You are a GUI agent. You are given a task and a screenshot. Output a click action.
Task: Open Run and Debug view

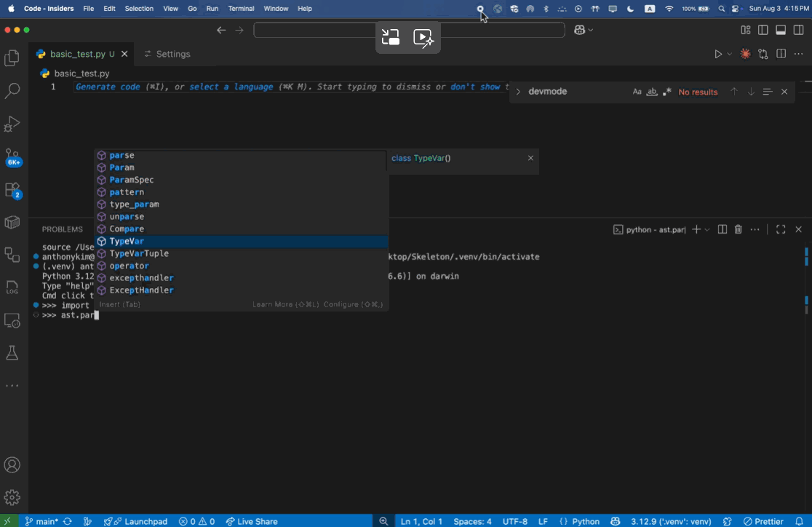[x=12, y=124]
